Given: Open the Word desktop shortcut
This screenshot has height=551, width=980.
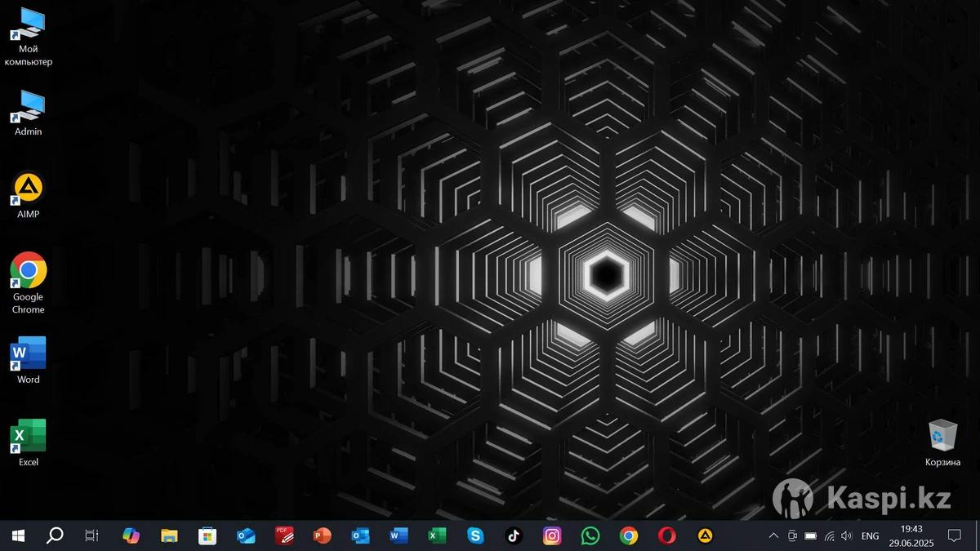Looking at the screenshot, I should pyautogui.click(x=29, y=361).
